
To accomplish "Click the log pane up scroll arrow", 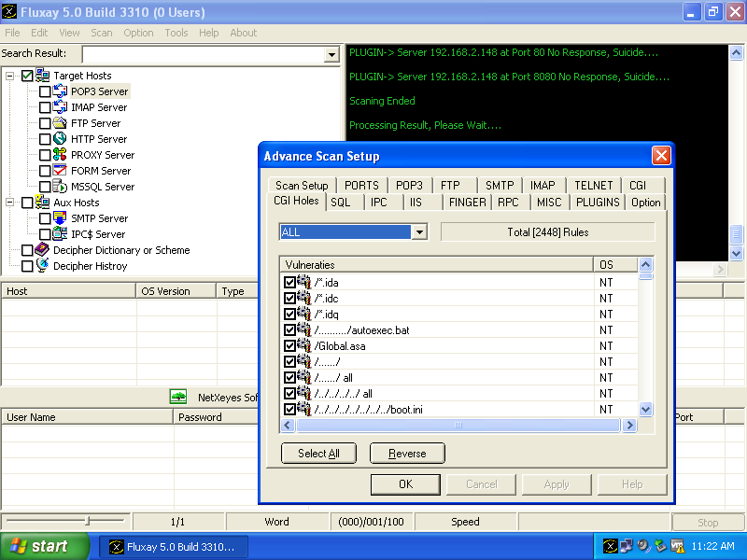I will coord(736,52).
